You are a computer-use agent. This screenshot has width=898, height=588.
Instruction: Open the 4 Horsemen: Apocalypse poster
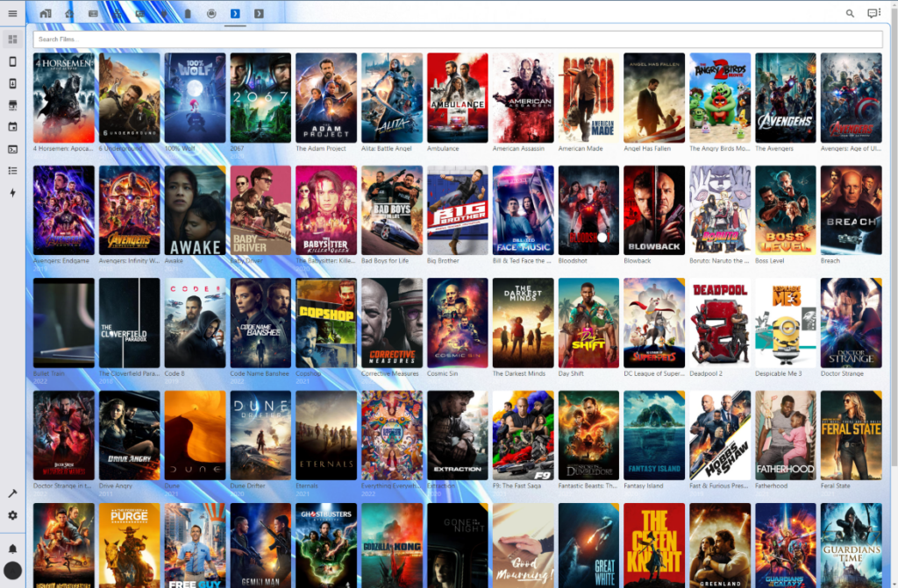(x=63, y=98)
